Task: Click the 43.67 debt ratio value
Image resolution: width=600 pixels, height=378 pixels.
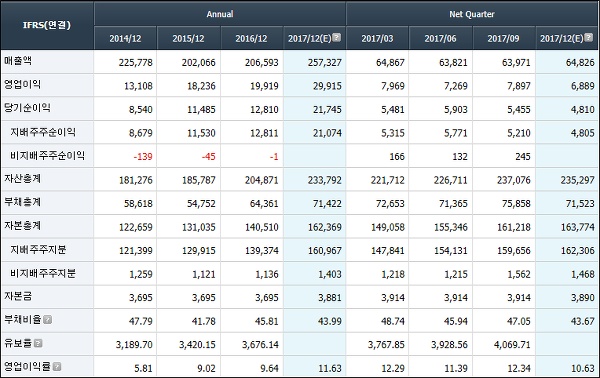Action: click(x=583, y=321)
